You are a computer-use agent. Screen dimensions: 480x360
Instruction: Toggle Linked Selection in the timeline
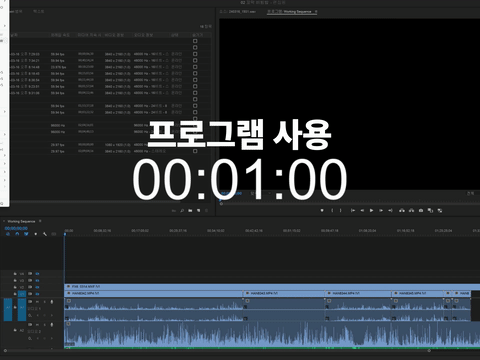click(x=26, y=234)
